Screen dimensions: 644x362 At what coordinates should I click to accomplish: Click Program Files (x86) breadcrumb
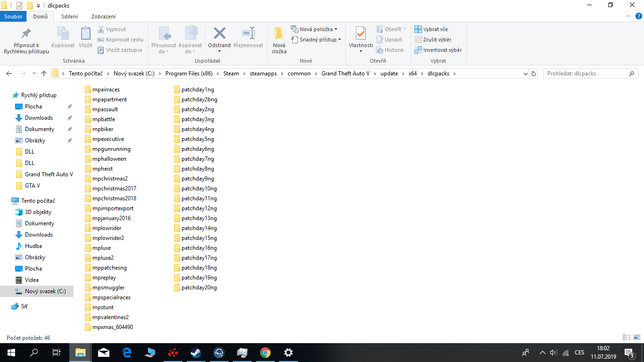(x=189, y=74)
